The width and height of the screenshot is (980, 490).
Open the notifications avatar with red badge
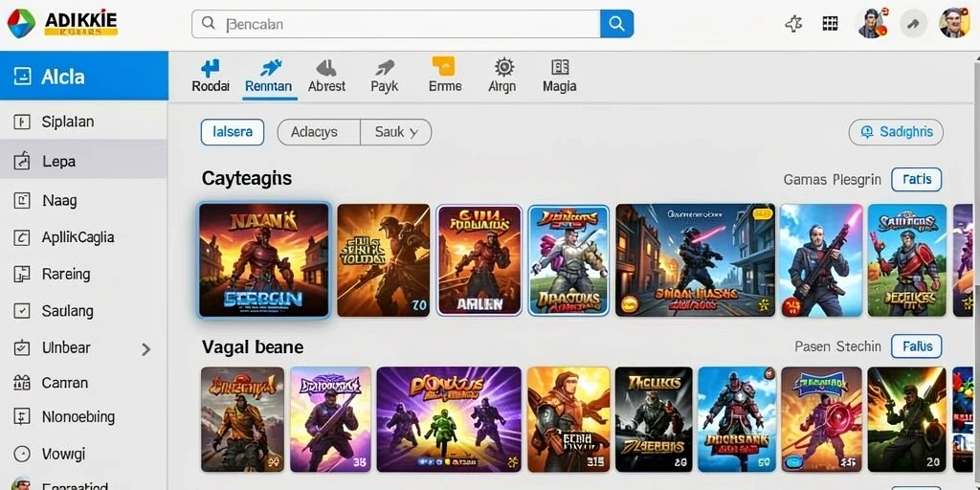pyautogui.click(x=872, y=23)
